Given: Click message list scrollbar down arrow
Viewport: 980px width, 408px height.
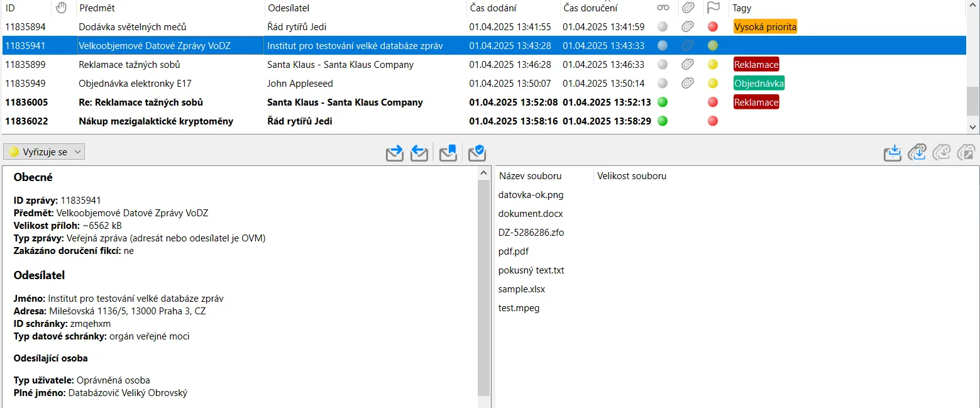Looking at the screenshot, I should [x=973, y=127].
